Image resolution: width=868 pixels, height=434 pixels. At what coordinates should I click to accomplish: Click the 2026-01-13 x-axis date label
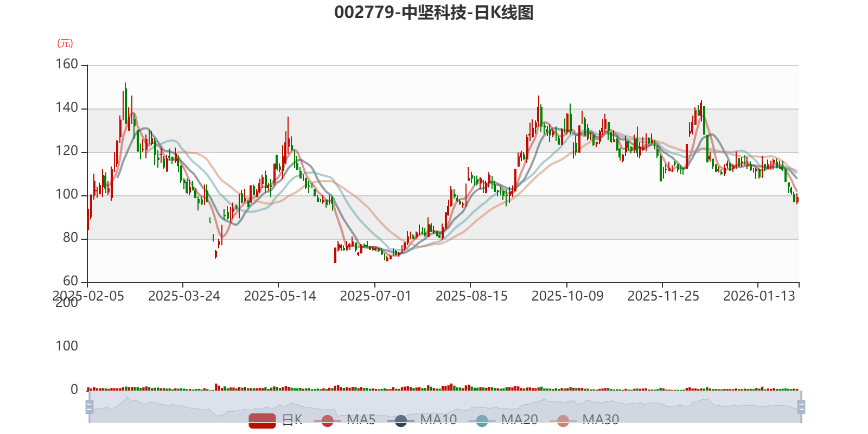tap(759, 296)
